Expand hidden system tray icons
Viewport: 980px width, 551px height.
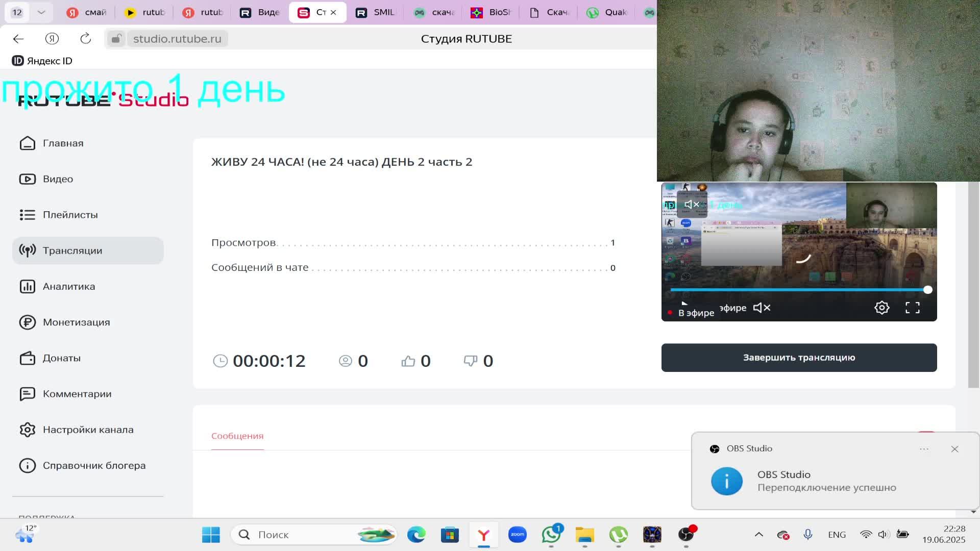759,535
